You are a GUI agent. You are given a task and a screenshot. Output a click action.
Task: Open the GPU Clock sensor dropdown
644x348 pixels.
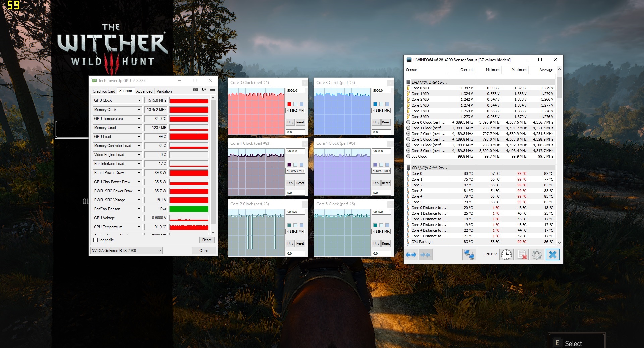pyautogui.click(x=139, y=100)
